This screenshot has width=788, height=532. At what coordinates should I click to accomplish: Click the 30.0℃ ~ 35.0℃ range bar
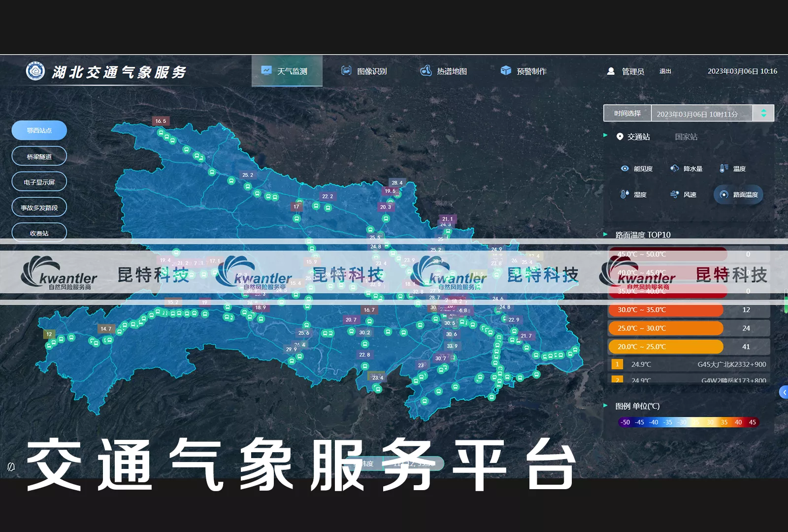click(666, 310)
